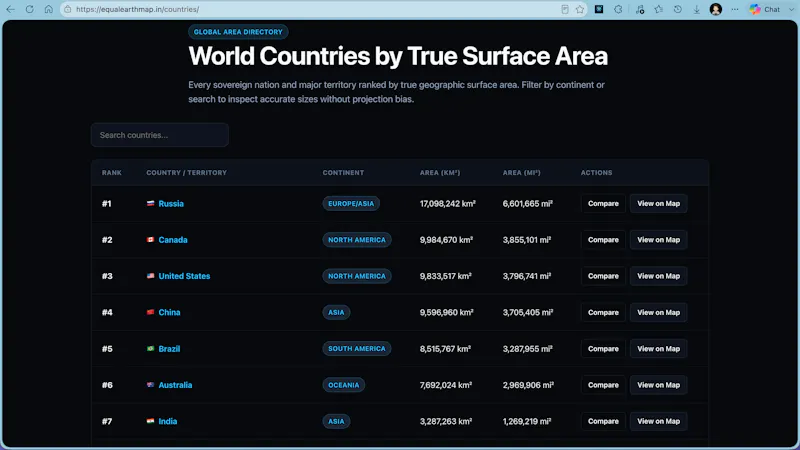Click the Compare button for India
800x450 pixels.
[x=603, y=421]
